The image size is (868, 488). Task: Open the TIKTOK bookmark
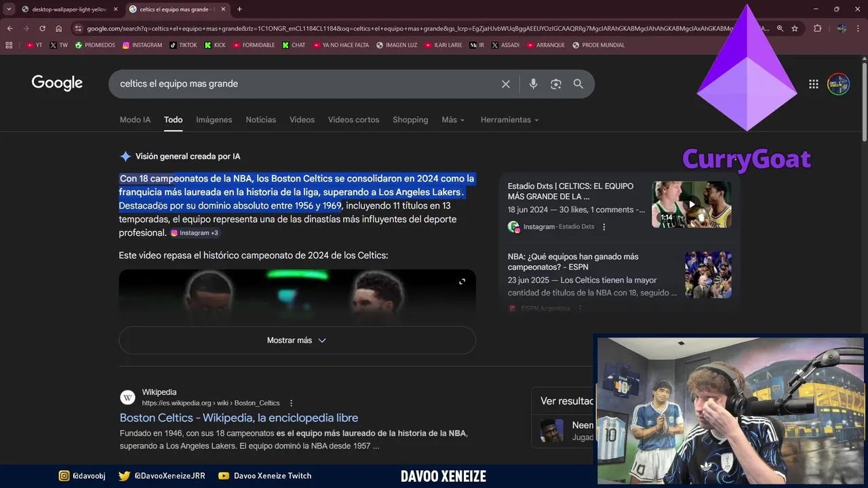[183, 45]
